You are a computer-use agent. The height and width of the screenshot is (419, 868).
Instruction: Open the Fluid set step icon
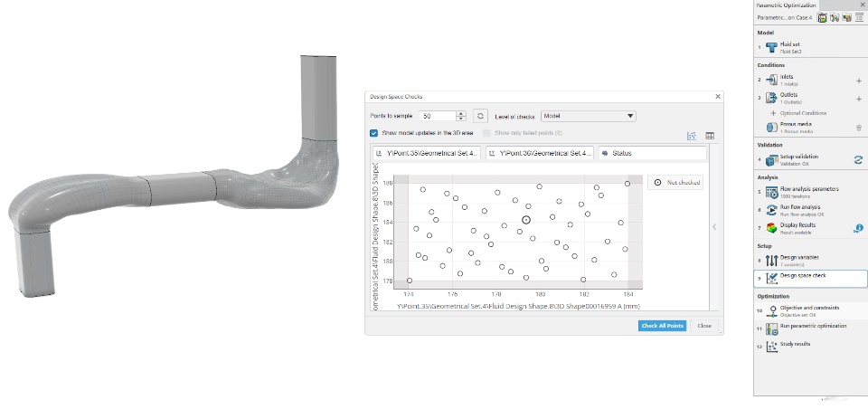(x=771, y=48)
